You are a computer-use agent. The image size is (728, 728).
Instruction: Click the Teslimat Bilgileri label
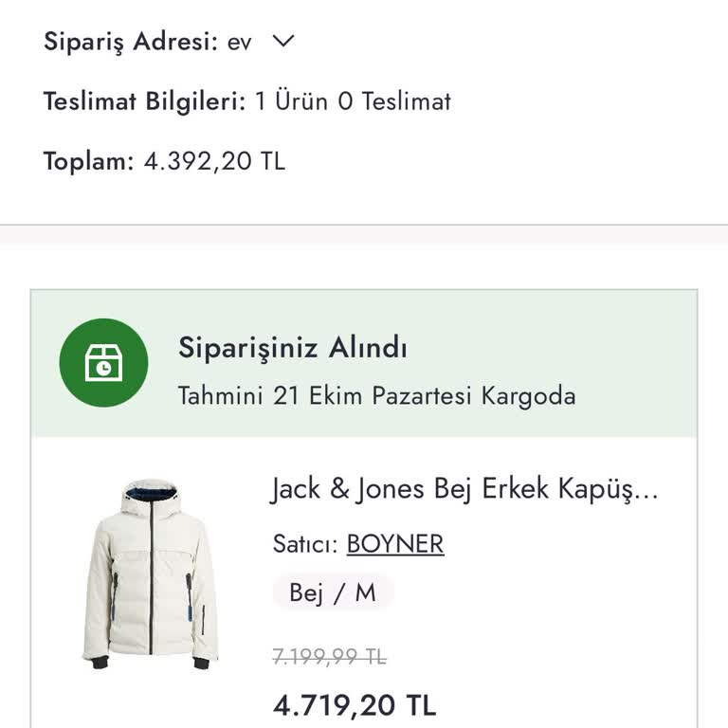(144, 101)
